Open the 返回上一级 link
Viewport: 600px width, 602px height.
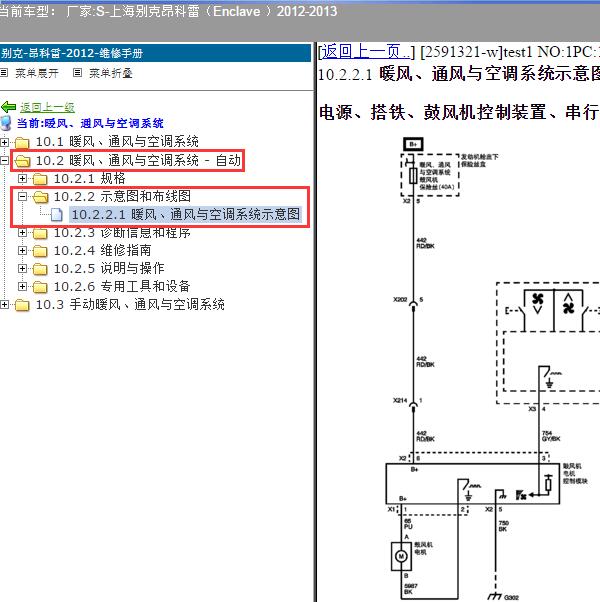click(x=47, y=108)
